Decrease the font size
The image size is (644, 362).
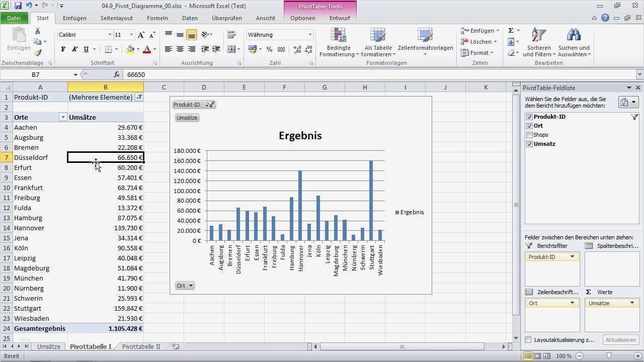152,35
